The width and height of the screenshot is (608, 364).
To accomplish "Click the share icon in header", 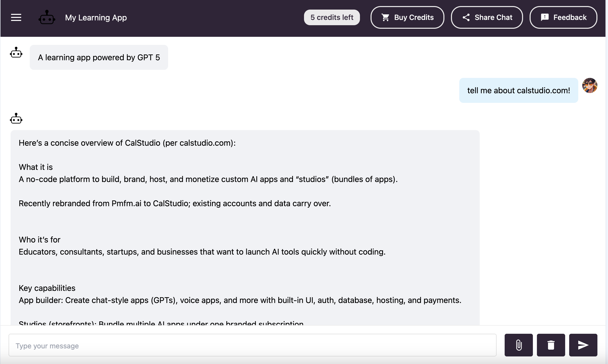I will (466, 17).
